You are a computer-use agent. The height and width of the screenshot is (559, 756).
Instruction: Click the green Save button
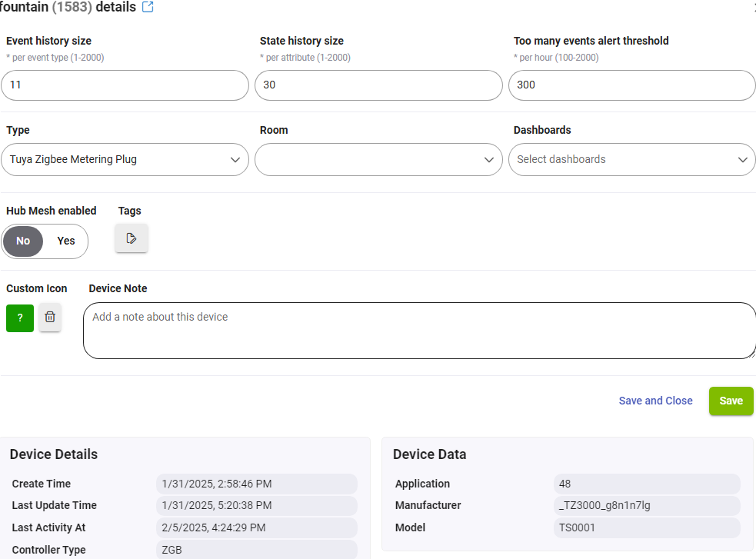click(x=731, y=401)
